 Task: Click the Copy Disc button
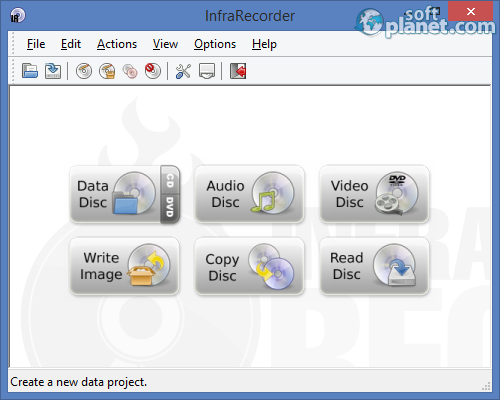[249, 266]
